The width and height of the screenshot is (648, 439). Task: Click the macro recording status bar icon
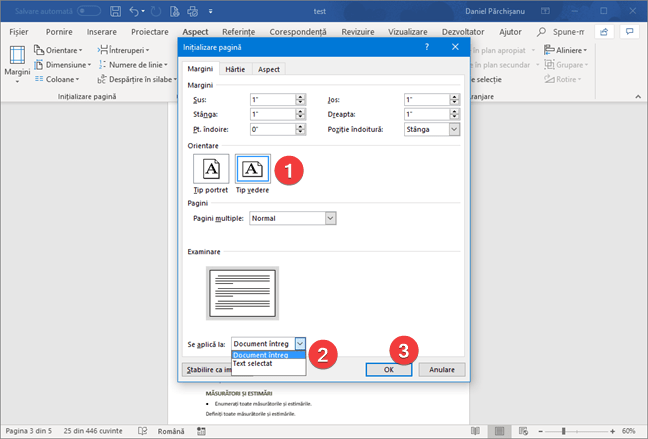click(201, 431)
